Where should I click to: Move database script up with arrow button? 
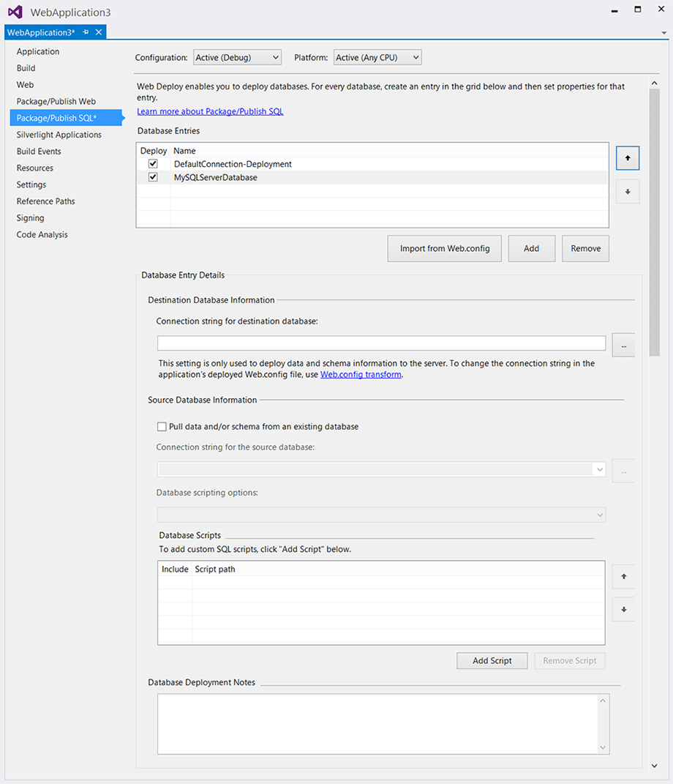point(623,577)
